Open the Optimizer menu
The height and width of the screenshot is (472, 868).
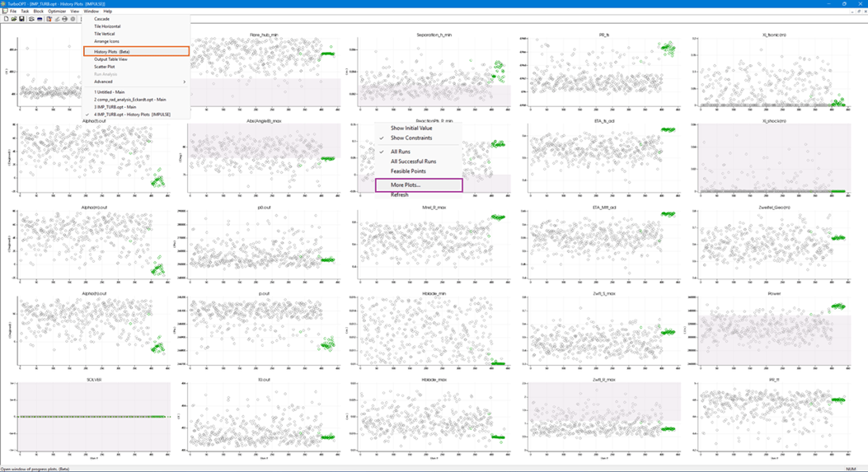57,12
